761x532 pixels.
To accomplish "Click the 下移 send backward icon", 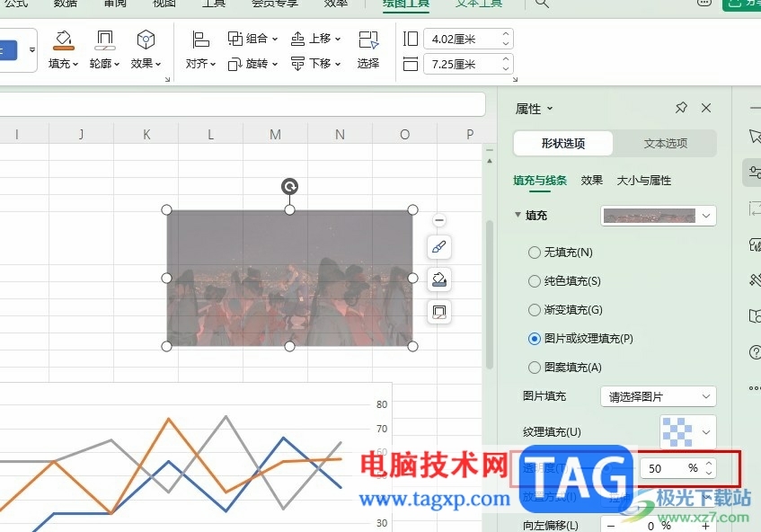I will tap(297, 64).
